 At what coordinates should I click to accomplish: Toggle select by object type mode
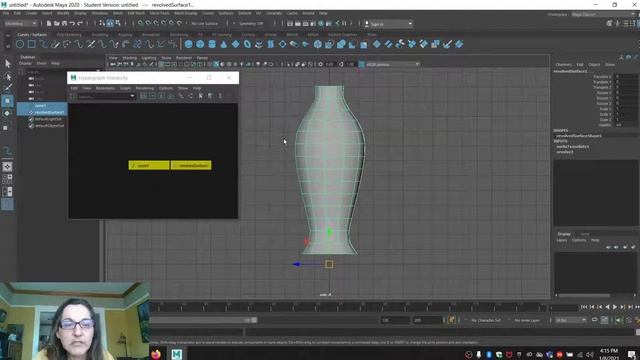click(110, 24)
